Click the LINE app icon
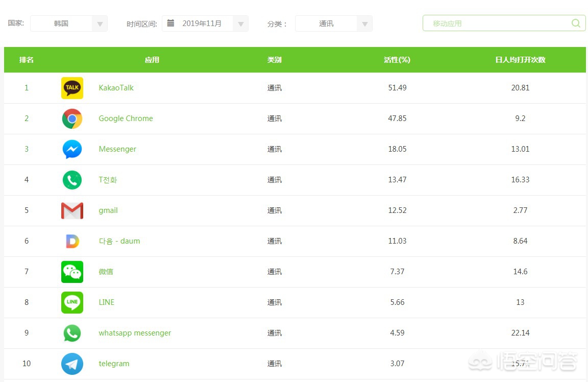This screenshot has height=382, width=588. [72, 302]
